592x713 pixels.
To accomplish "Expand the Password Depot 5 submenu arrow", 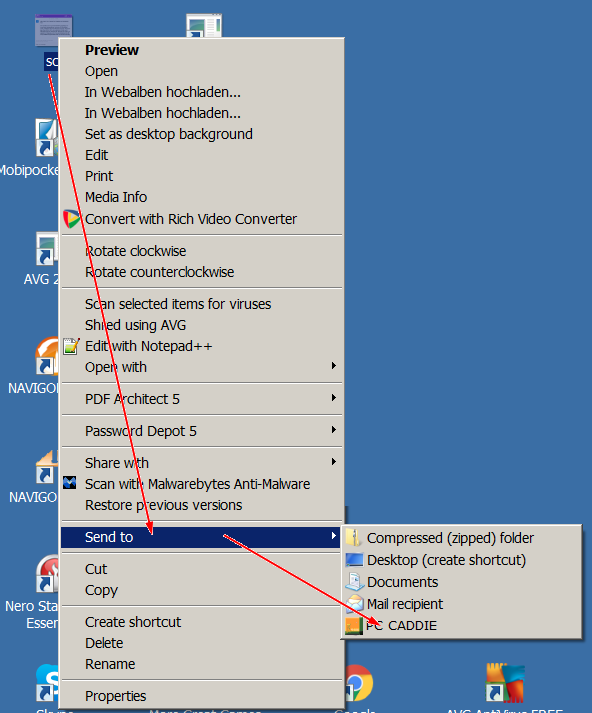I will point(334,430).
